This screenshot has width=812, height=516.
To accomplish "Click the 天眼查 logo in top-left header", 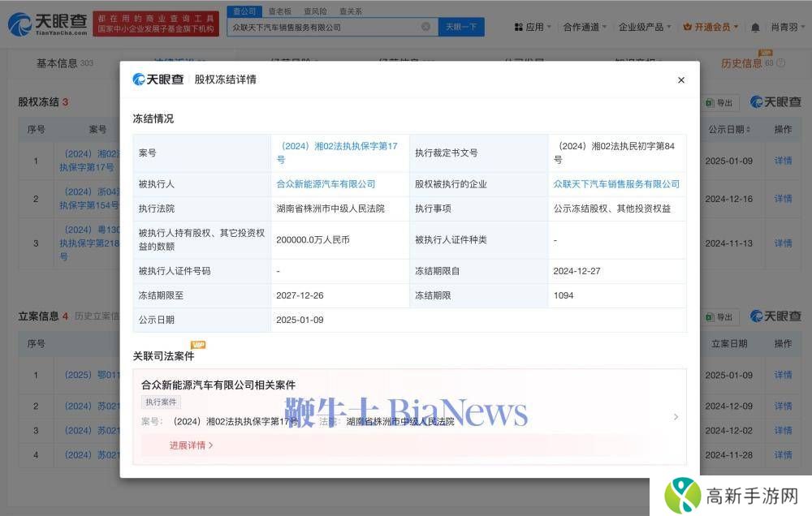I will point(47,24).
